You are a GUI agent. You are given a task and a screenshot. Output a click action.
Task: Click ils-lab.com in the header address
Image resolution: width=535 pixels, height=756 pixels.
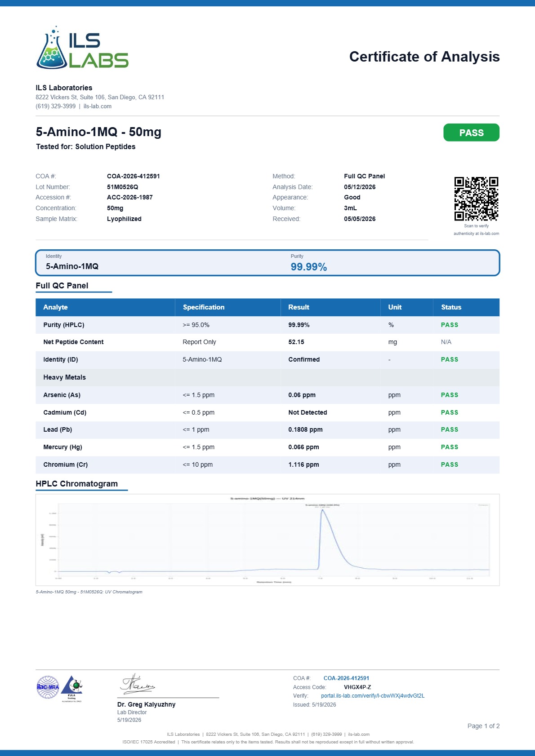pyautogui.click(x=98, y=106)
